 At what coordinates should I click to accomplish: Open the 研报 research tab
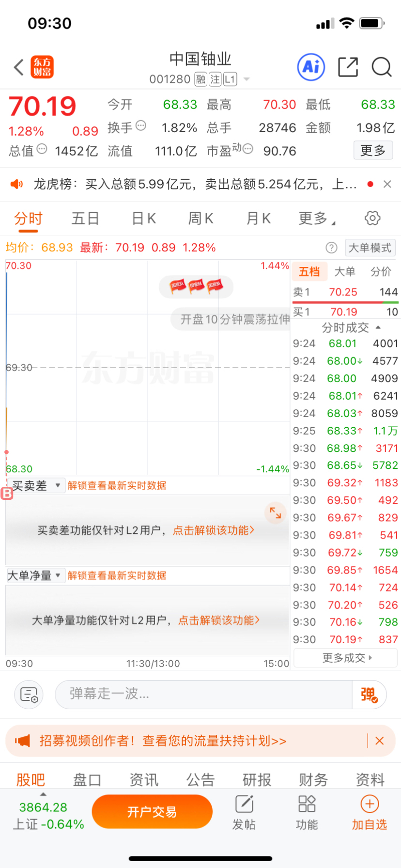tap(257, 779)
